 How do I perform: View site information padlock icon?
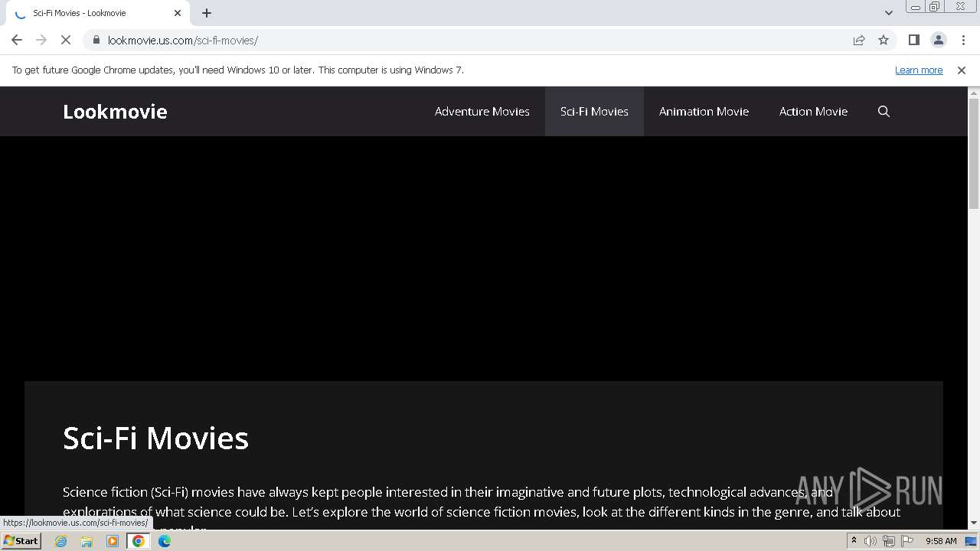point(96,40)
